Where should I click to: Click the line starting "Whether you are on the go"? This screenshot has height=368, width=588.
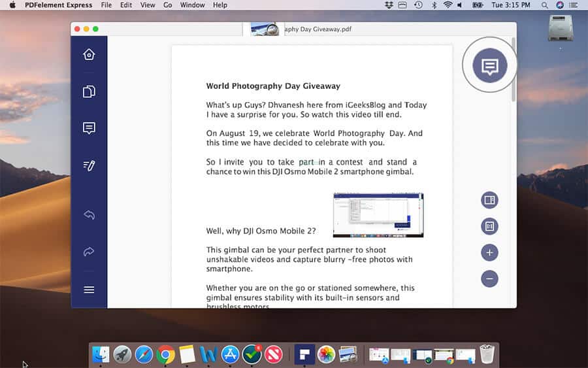[x=310, y=288]
